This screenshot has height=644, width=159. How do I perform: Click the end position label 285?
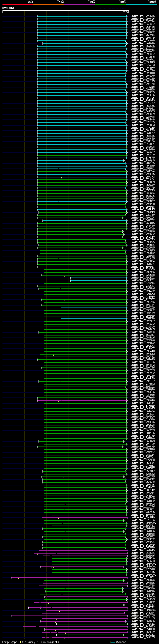point(125,12)
